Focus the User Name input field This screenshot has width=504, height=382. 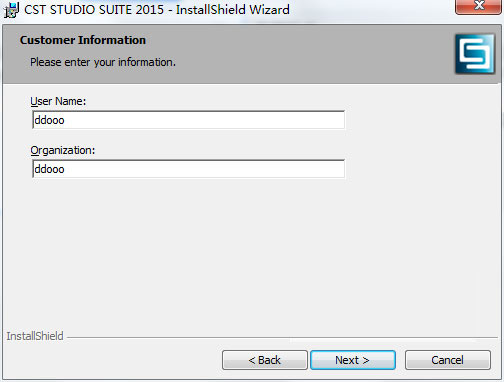coord(189,120)
